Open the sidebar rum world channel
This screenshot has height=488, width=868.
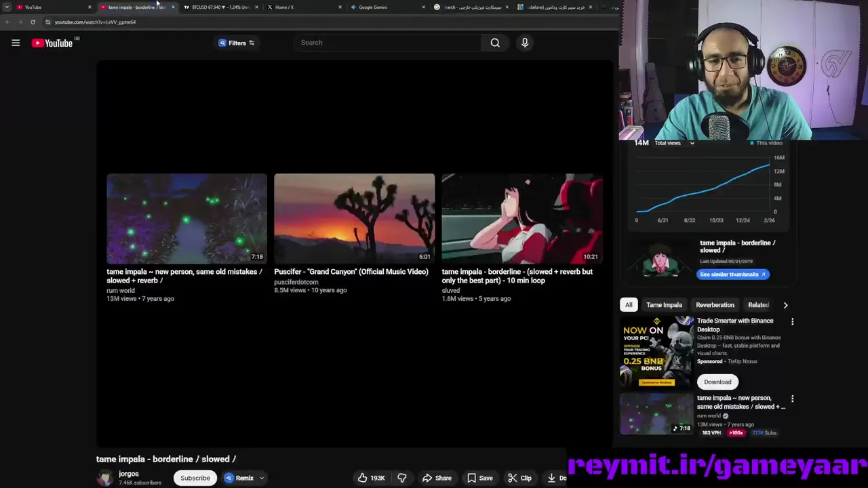[x=709, y=416]
